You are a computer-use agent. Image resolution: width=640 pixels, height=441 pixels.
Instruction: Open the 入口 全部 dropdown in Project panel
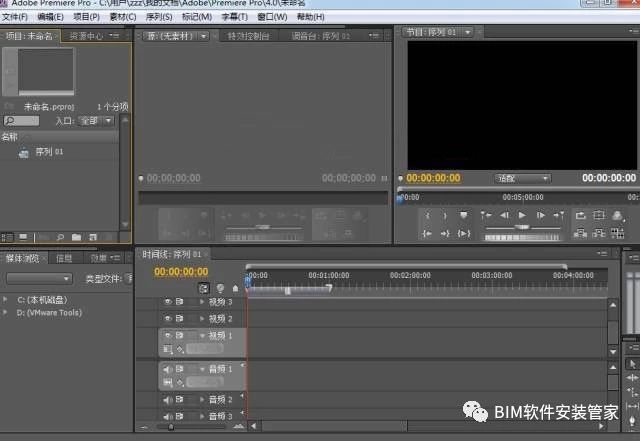point(97,121)
